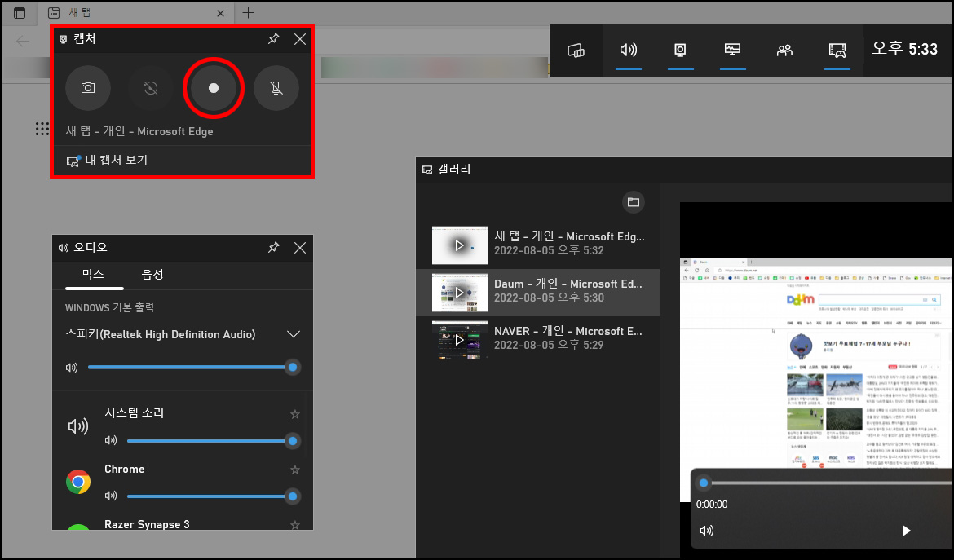Pin the Capture widget
954x560 pixels.
pyautogui.click(x=274, y=39)
